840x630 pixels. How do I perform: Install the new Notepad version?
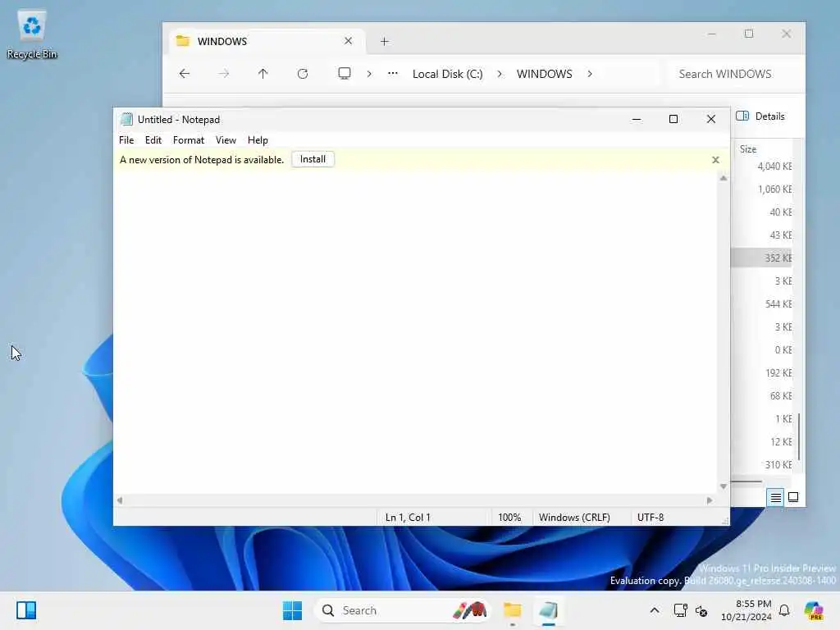point(313,159)
